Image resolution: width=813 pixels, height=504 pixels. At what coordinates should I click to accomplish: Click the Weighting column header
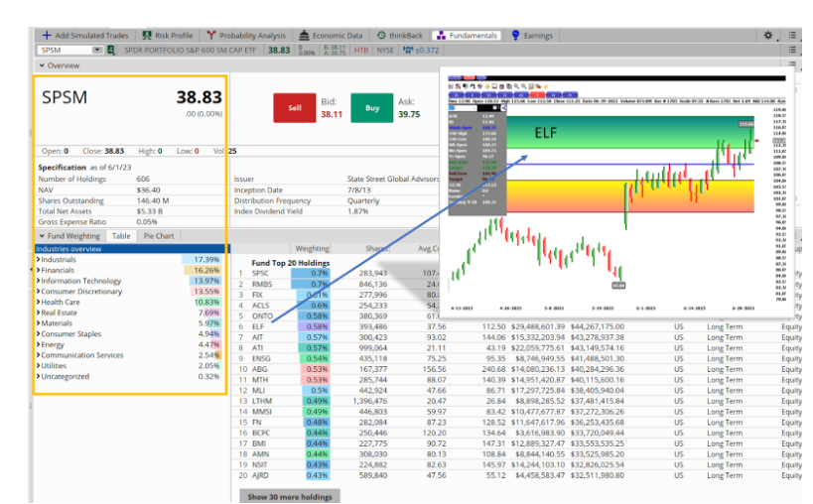pyautogui.click(x=312, y=249)
